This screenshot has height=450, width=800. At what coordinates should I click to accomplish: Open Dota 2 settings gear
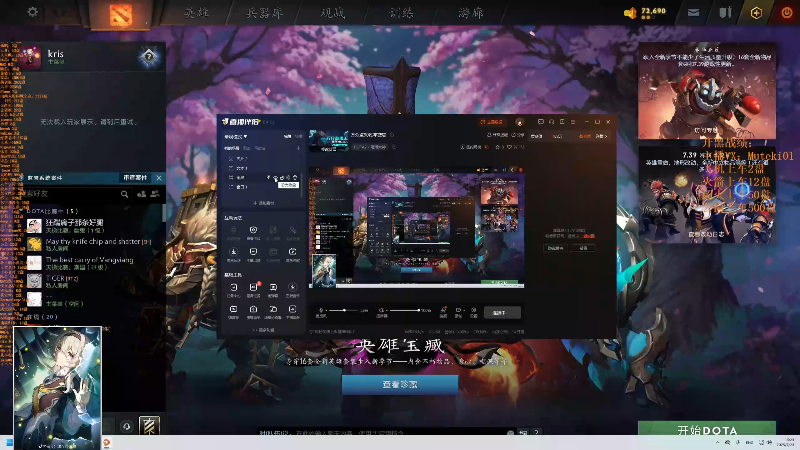33,11
